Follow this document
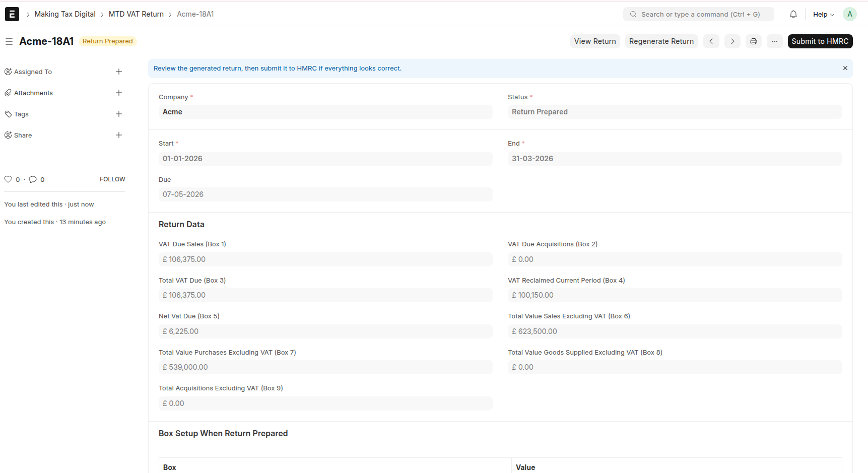Screen dimensions: 868x473 112,179
